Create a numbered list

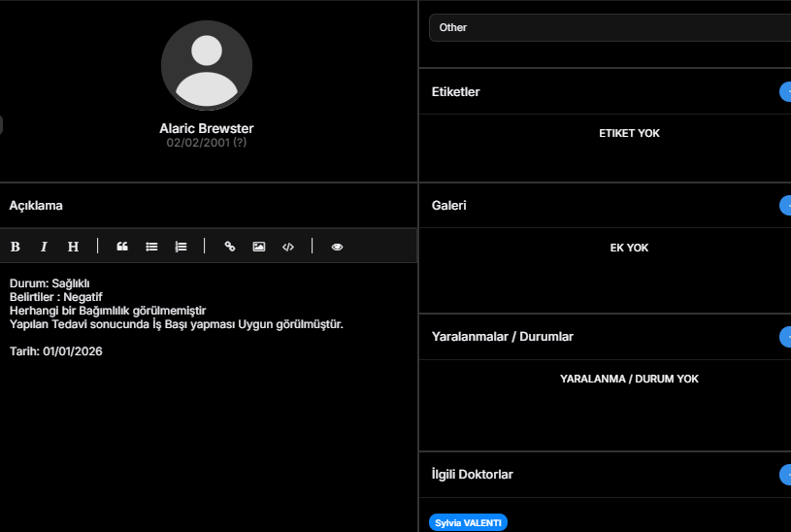pyautogui.click(x=181, y=247)
